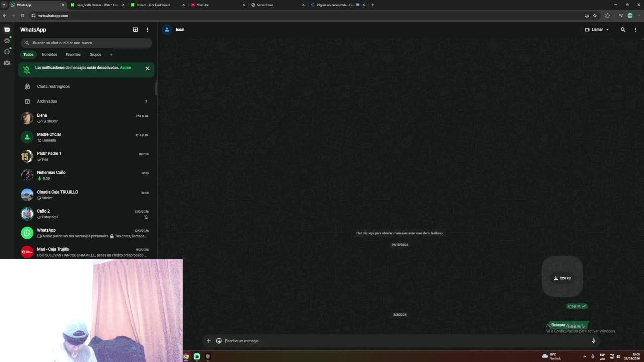Open the Chrome tab search dropdown
Screen dimensions: 644x362
[x=4, y=5]
